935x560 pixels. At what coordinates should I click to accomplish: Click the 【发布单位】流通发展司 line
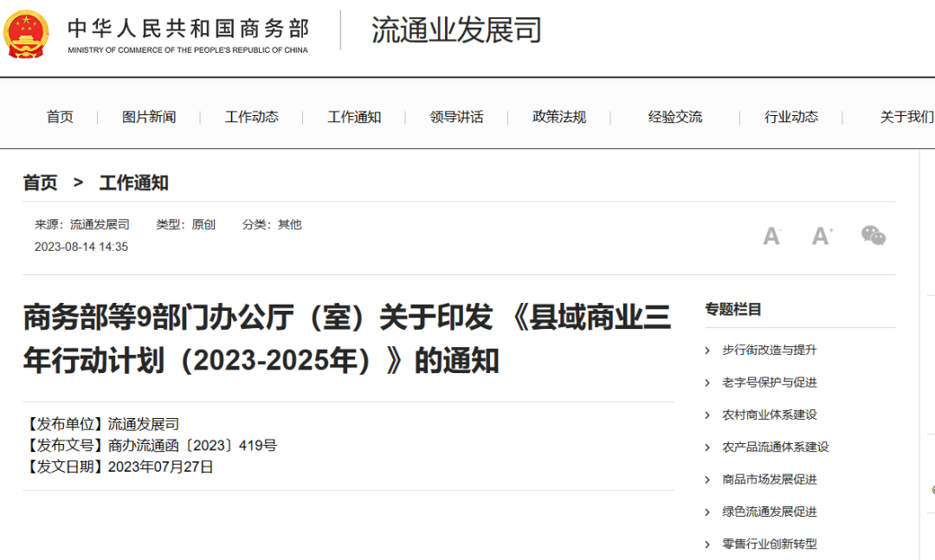(x=101, y=424)
